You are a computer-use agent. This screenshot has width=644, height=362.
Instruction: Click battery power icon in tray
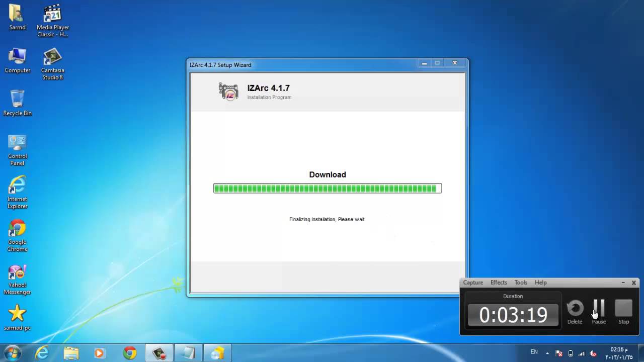point(571,353)
